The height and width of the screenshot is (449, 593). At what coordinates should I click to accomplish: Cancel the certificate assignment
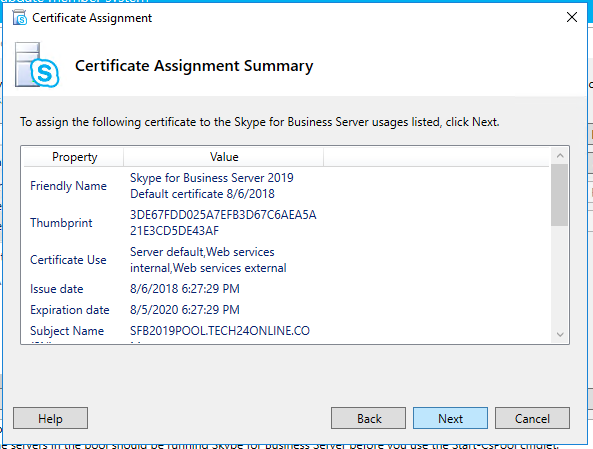(532, 418)
